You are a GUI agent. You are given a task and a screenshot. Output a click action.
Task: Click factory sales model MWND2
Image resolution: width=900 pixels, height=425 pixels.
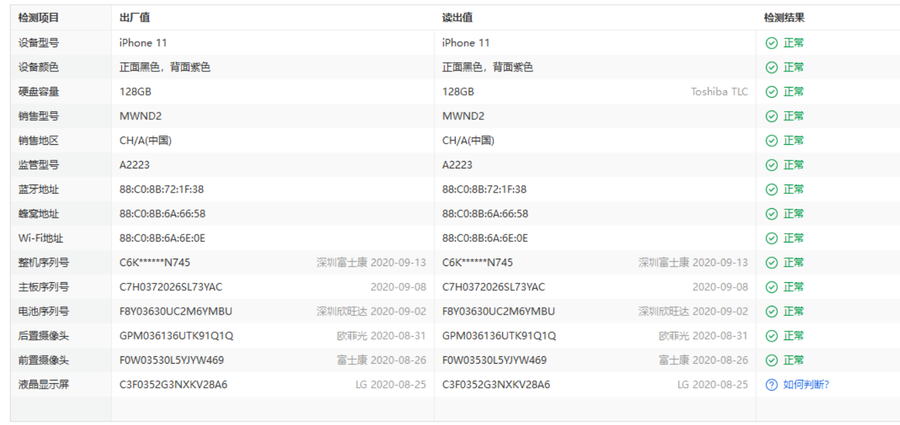pyautogui.click(x=141, y=116)
